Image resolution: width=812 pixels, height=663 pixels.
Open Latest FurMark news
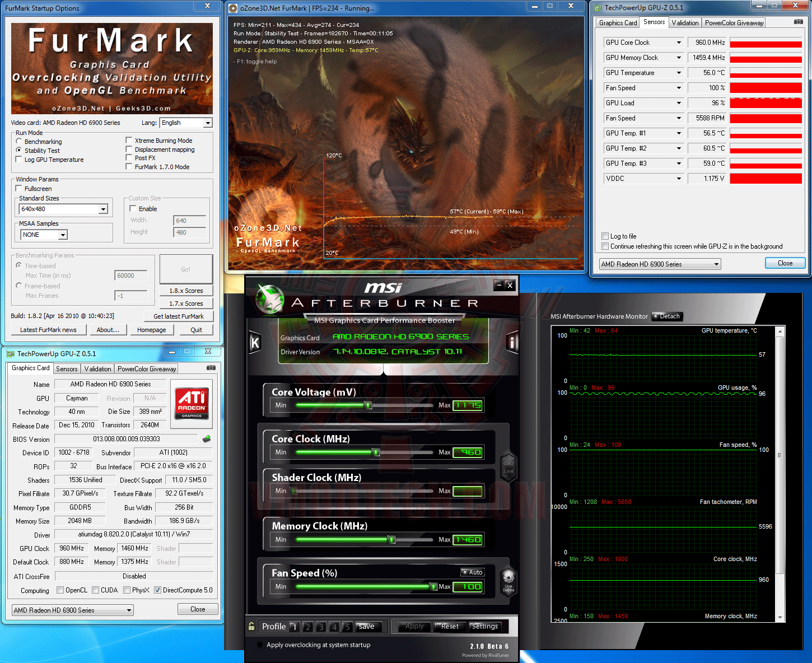pos(48,330)
